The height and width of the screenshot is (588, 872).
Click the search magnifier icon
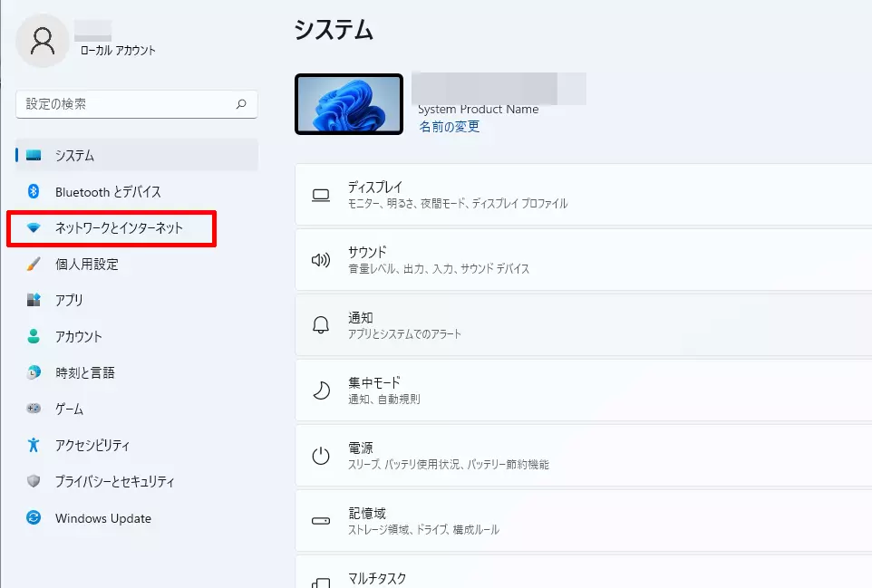point(241,104)
